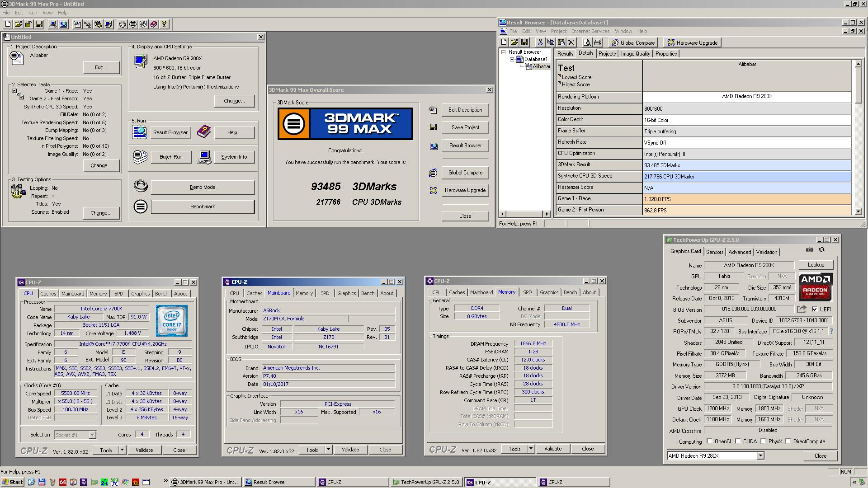This screenshot has height=488, width=868.
Task: Click the Batch Run button
Action: click(x=170, y=157)
